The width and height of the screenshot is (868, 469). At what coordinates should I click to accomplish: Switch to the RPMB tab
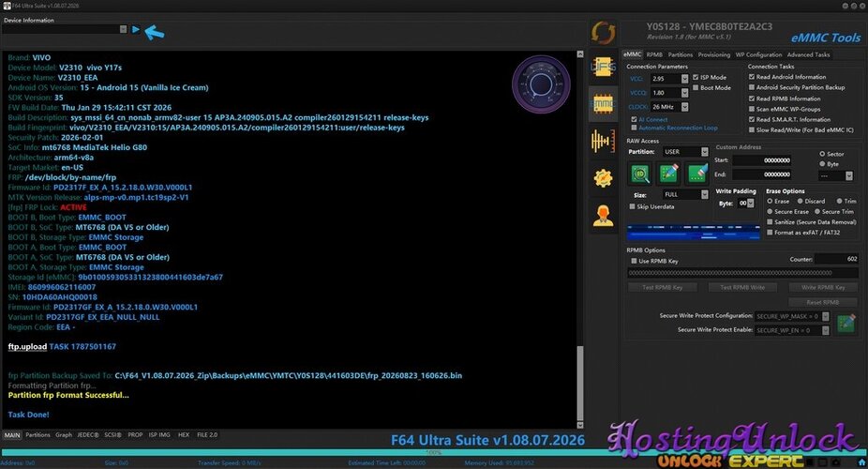(654, 54)
